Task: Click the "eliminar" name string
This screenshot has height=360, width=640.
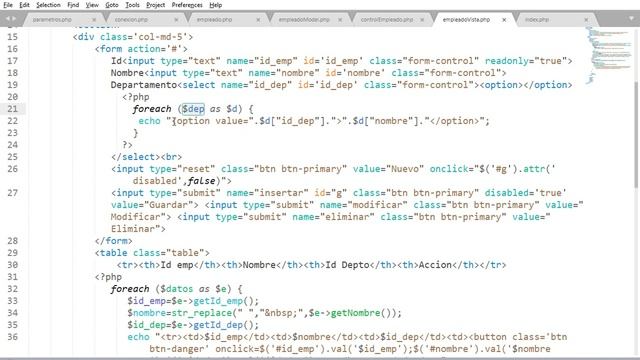Action: click(x=347, y=217)
